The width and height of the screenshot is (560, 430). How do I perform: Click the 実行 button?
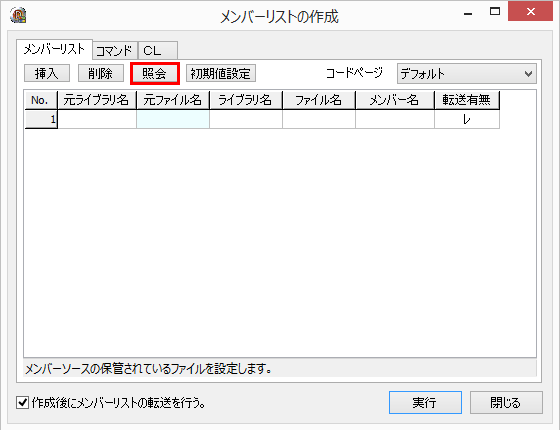coord(425,402)
